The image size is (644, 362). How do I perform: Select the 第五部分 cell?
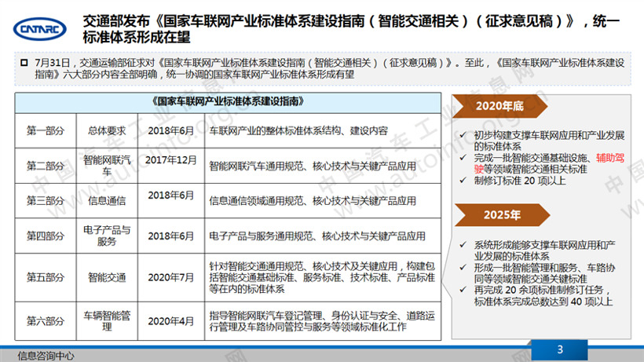(x=46, y=277)
